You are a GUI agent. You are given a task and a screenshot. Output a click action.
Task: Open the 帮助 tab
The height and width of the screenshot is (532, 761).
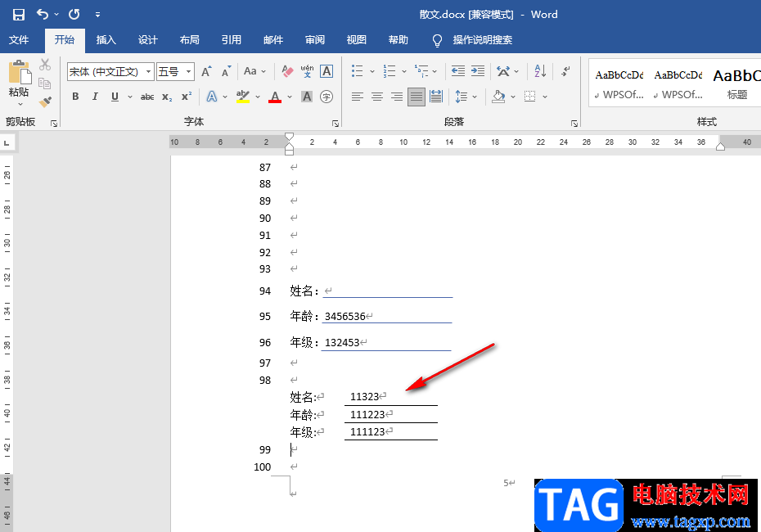398,40
